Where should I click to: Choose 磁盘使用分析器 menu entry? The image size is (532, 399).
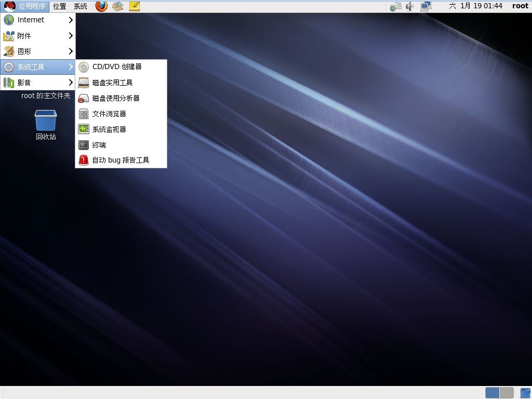[121, 98]
